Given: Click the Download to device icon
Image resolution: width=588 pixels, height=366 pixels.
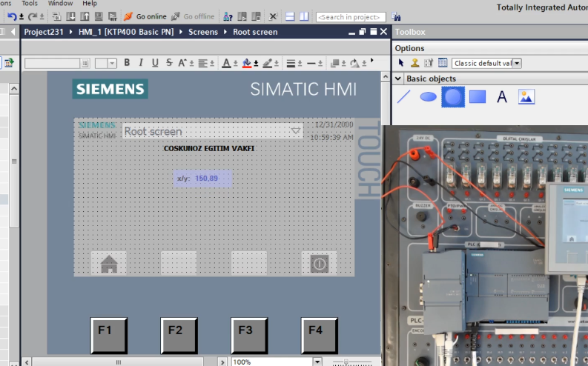Looking at the screenshot, I should coord(70,16).
